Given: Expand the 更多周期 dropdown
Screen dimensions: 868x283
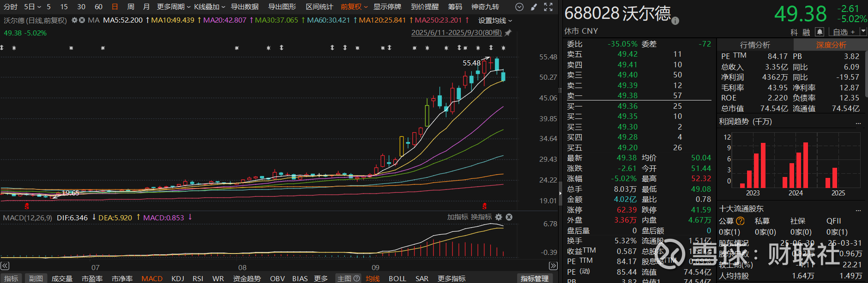Looking at the screenshot, I should point(173,7).
